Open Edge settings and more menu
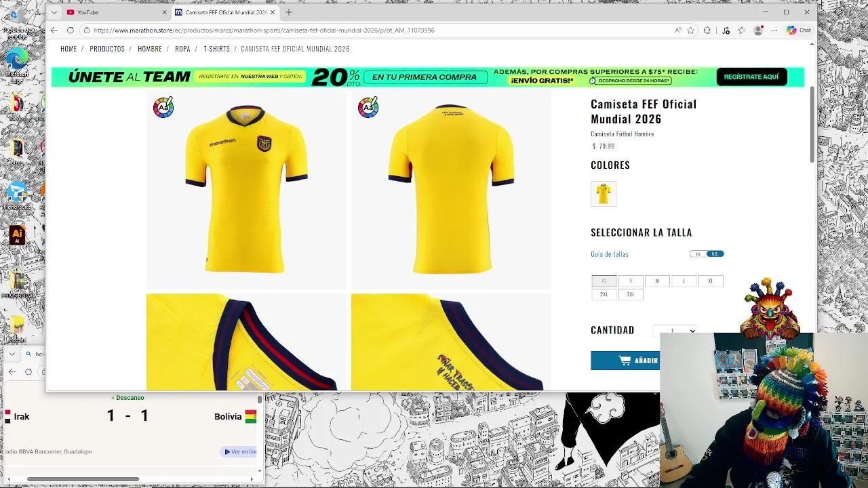The image size is (868, 488). (x=774, y=30)
